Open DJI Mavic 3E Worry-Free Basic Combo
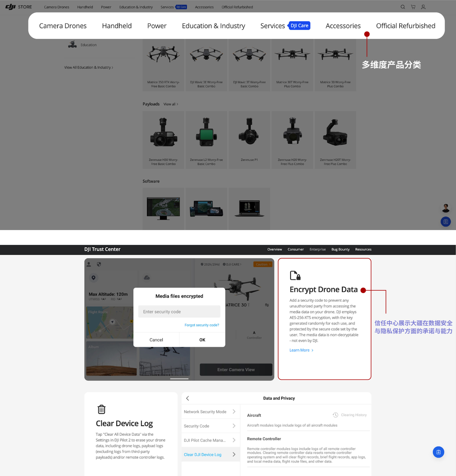Screen dimensions: 456x476 pos(206,65)
